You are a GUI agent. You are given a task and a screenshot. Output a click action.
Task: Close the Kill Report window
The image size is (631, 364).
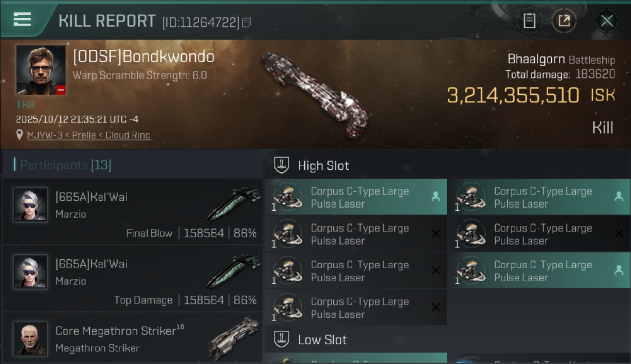coord(607,21)
